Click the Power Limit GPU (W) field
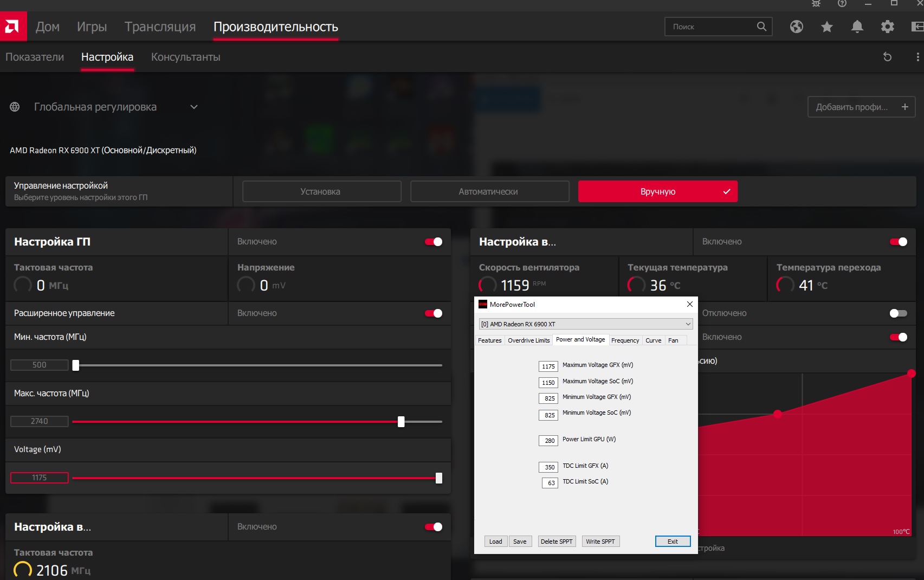924x580 pixels. tap(548, 441)
